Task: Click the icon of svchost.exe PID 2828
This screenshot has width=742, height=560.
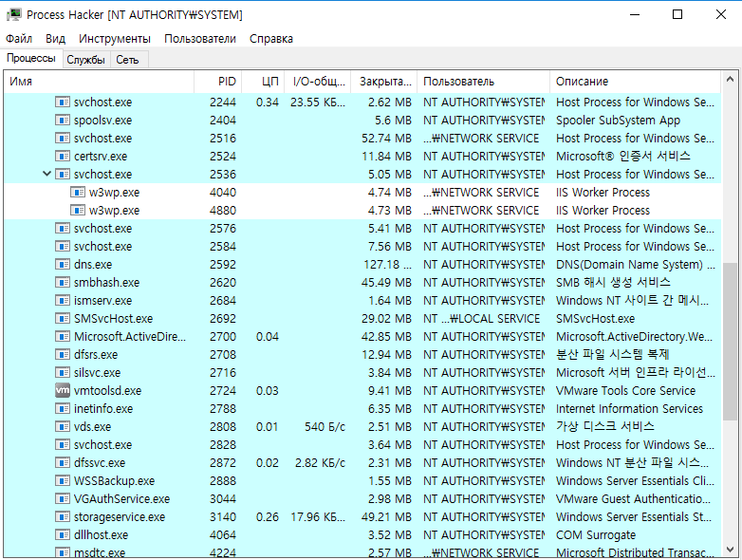Action: pos(63,444)
